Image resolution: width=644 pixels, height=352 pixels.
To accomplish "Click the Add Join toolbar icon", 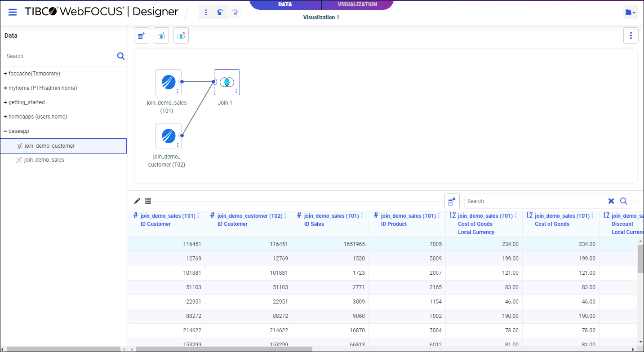I will click(161, 35).
